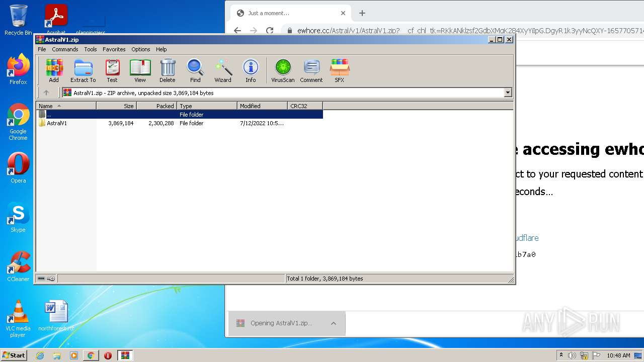Open the Commands menu
The height and width of the screenshot is (362, 644).
point(65,49)
